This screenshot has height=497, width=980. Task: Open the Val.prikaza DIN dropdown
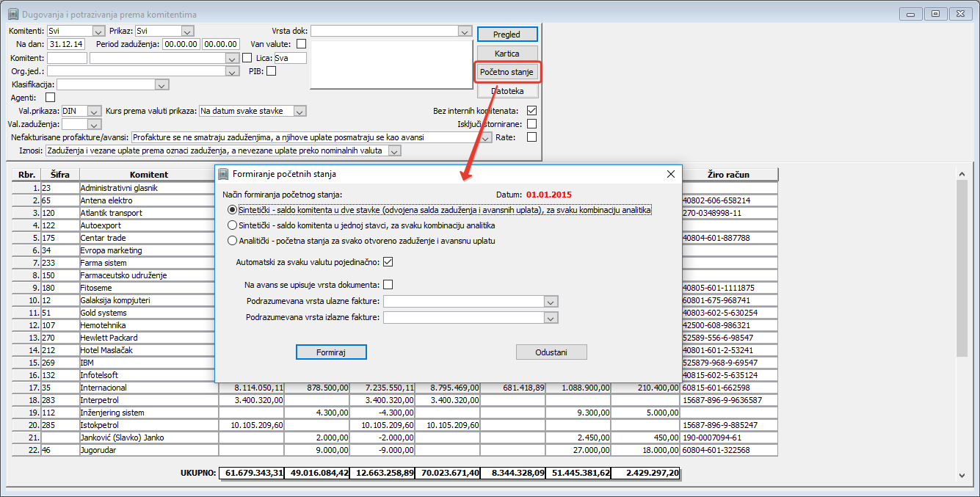(x=93, y=111)
